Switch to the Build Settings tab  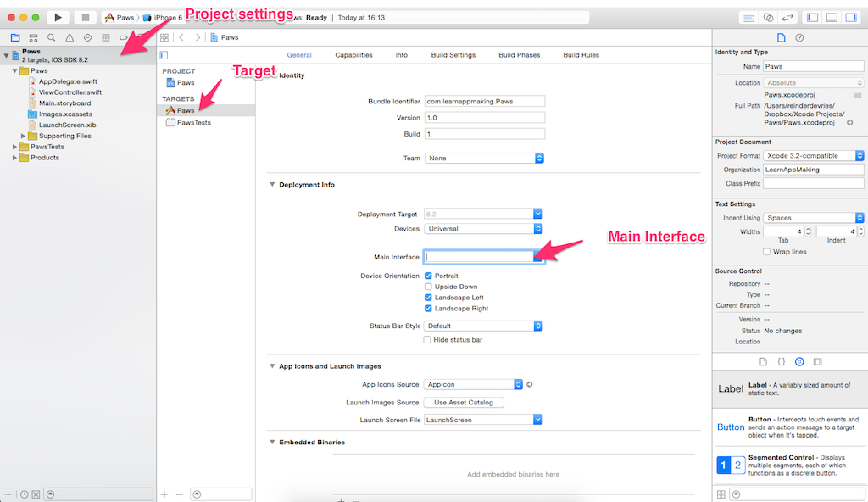coord(453,55)
